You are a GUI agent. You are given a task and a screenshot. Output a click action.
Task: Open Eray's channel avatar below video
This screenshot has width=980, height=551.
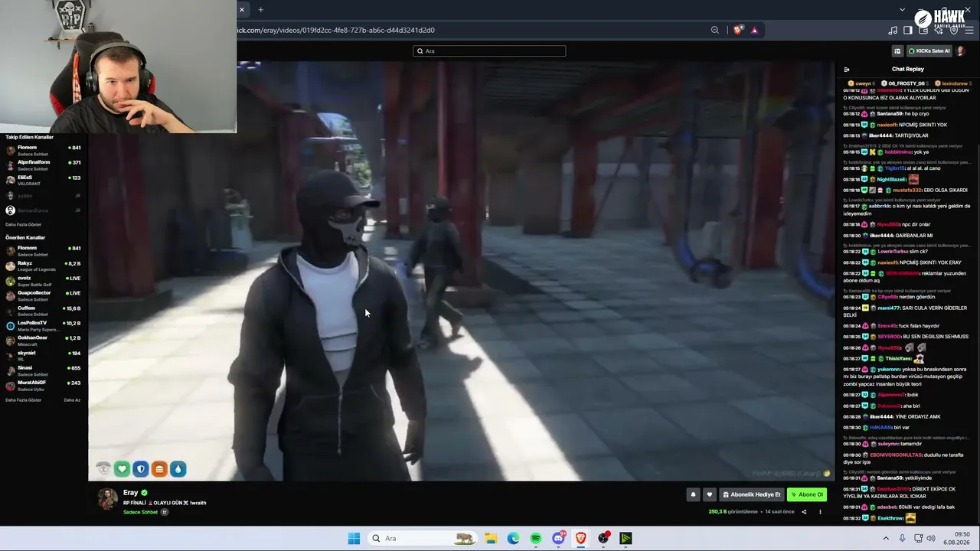[107, 499]
